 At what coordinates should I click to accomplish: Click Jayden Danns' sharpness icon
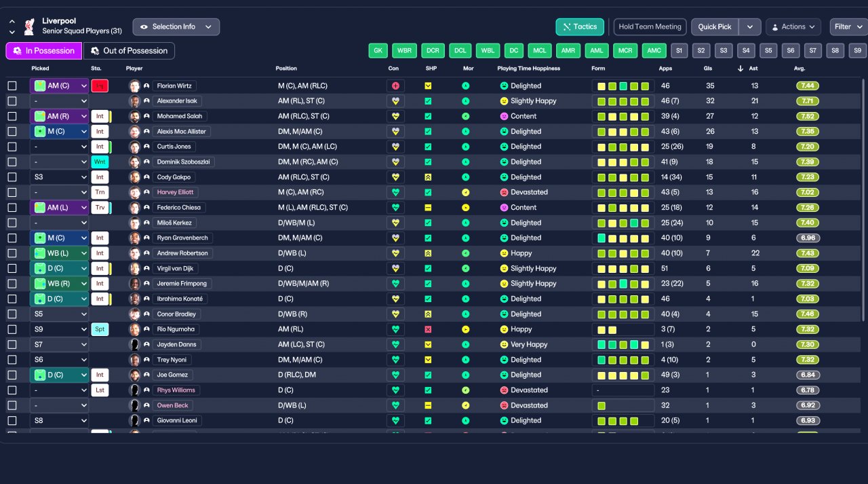[x=428, y=345]
